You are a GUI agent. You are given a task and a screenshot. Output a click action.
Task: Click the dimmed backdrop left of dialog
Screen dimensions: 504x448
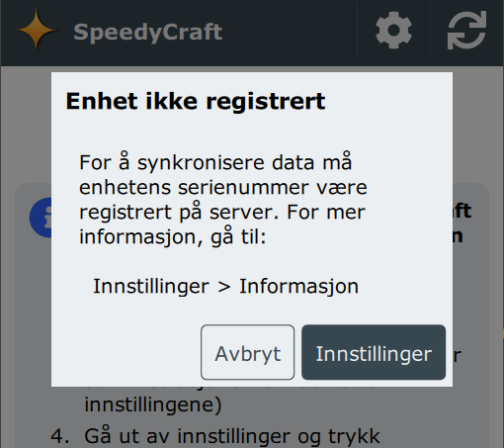(x=26, y=132)
